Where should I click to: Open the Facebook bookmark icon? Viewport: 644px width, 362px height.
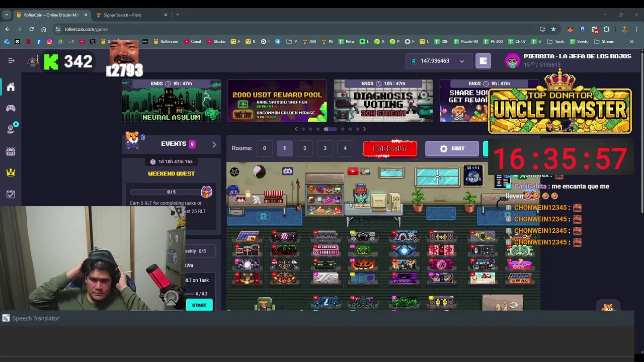click(39, 42)
